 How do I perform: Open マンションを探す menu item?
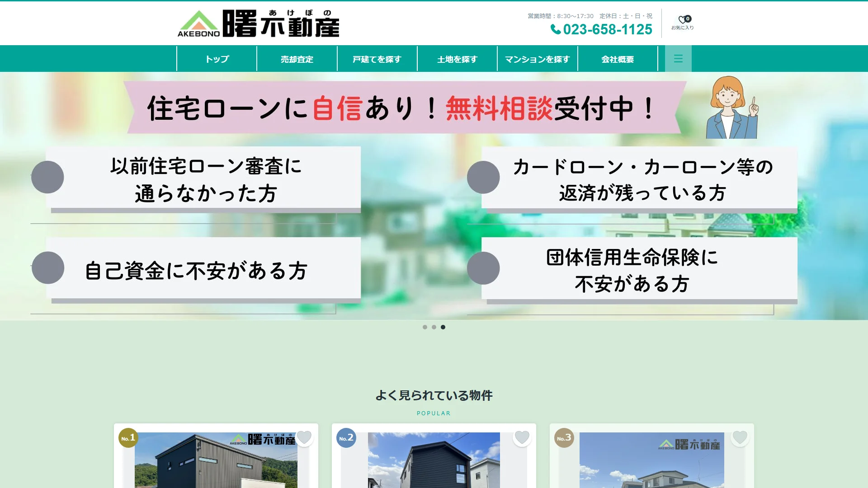point(538,59)
